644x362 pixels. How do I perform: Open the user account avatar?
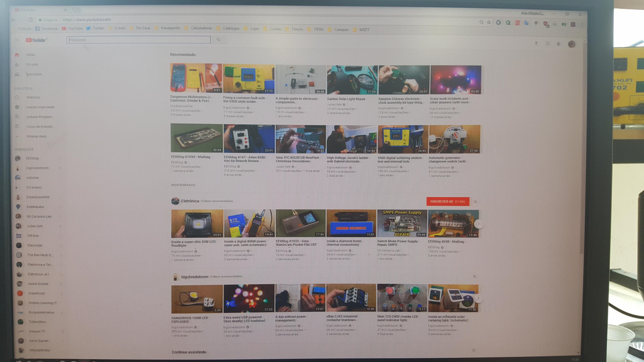pyautogui.click(x=571, y=44)
